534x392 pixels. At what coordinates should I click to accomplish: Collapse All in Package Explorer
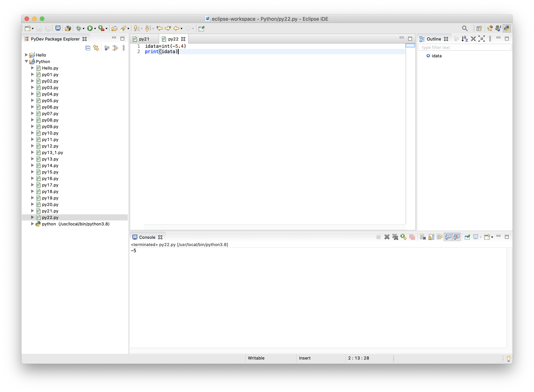(x=88, y=48)
